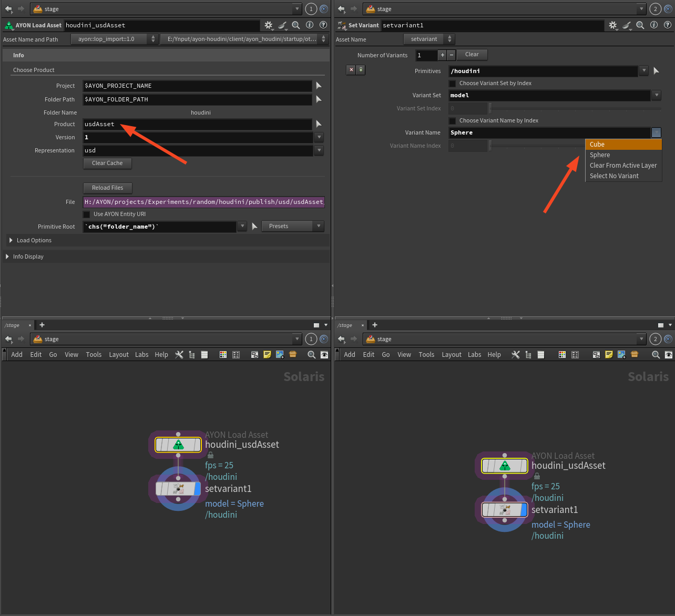Click the wrench tools icon in right network toolbar
The image size is (675, 616).
(516, 355)
